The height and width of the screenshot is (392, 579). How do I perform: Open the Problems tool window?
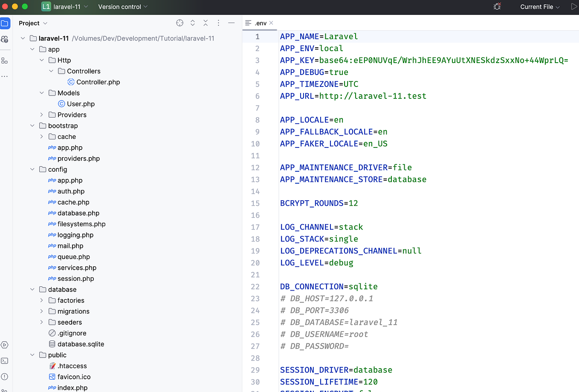pos(5,377)
